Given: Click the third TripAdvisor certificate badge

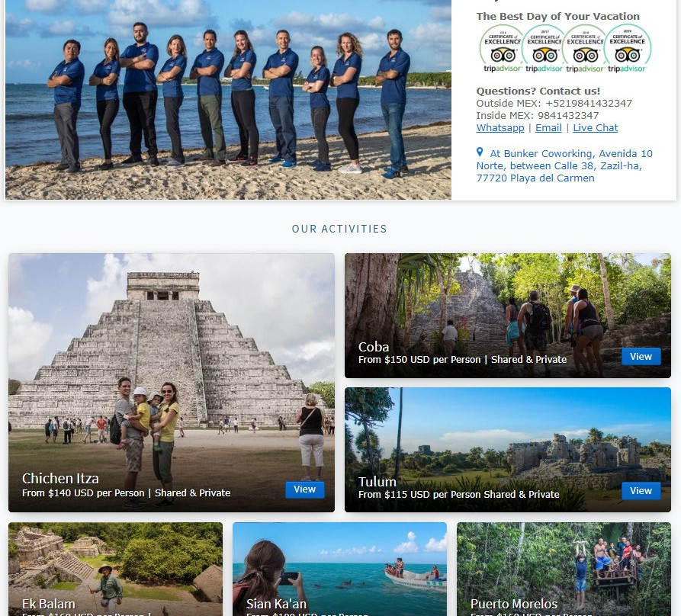Looking at the screenshot, I should [x=585, y=48].
